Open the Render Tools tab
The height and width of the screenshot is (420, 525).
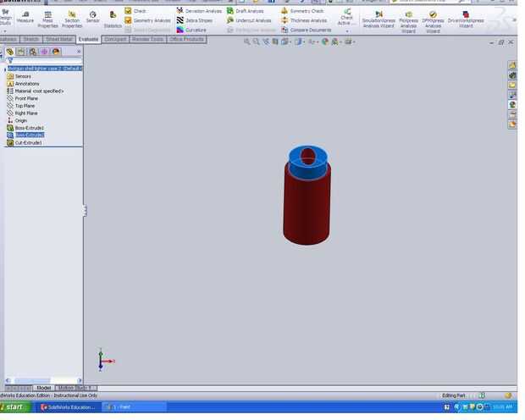(x=147, y=39)
